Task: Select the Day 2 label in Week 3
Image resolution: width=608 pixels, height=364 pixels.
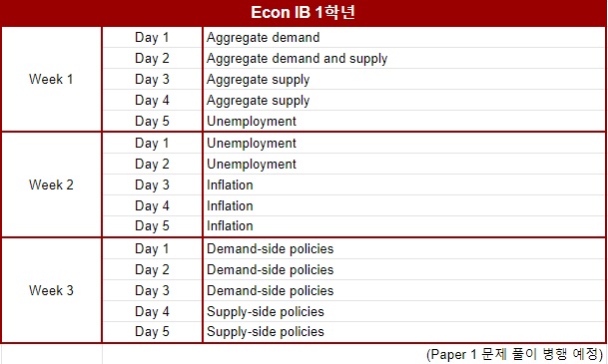Action: click(x=152, y=269)
